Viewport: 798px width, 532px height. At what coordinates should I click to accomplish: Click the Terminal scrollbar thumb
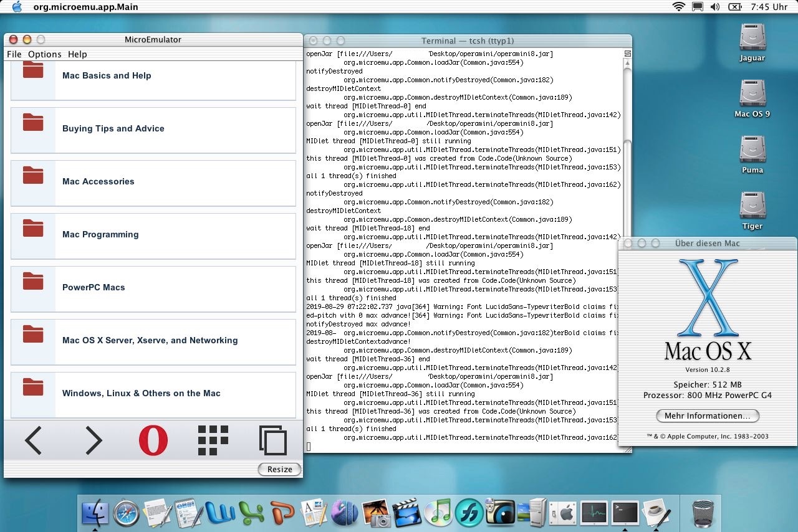627,189
